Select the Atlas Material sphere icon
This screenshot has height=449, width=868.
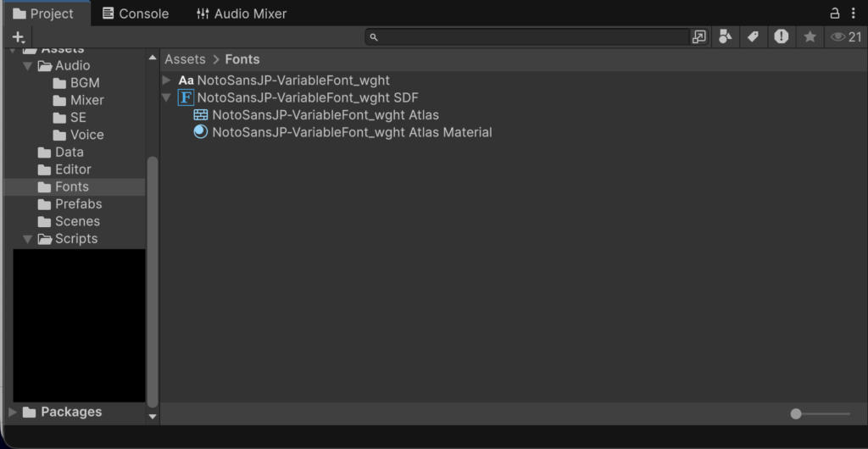click(x=200, y=132)
